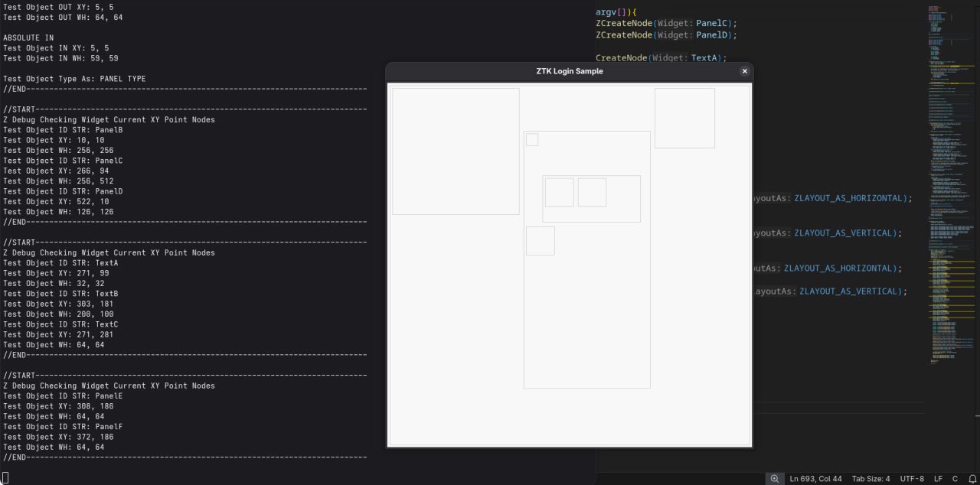The image size is (980, 485).
Task: Click "Test Object XY: 308, 186" terminal line
Action: pos(58,406)
